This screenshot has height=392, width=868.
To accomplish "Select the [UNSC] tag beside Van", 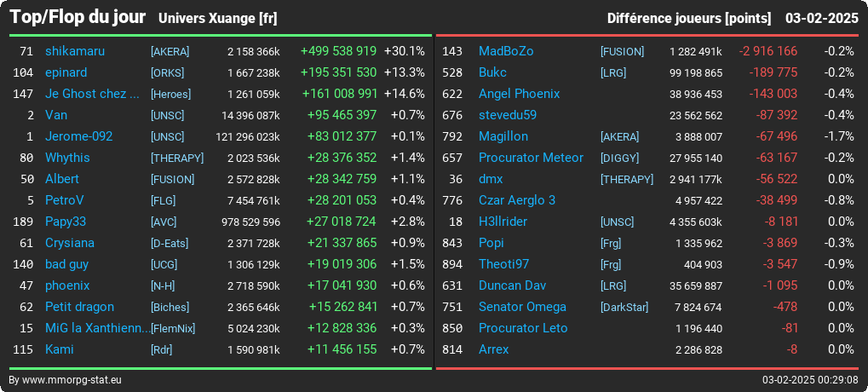I will (167, 116).
